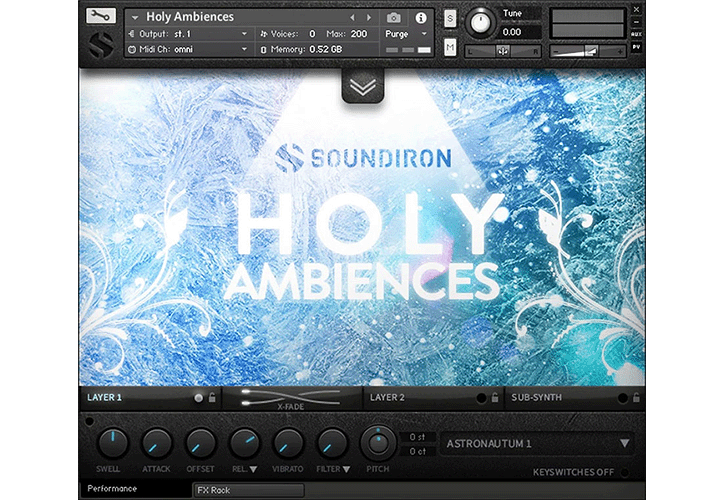Click the 0 ct cents value
Viewport: 724px width, 500px height.
(417, 451)
